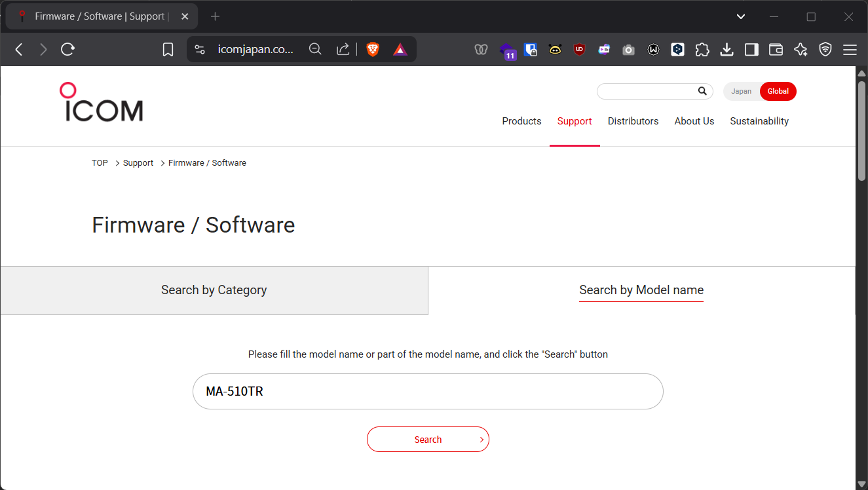This screenshot has height=490, width=868.
Task: Click the Brave VPN shield icon
Action: [825, 49]
